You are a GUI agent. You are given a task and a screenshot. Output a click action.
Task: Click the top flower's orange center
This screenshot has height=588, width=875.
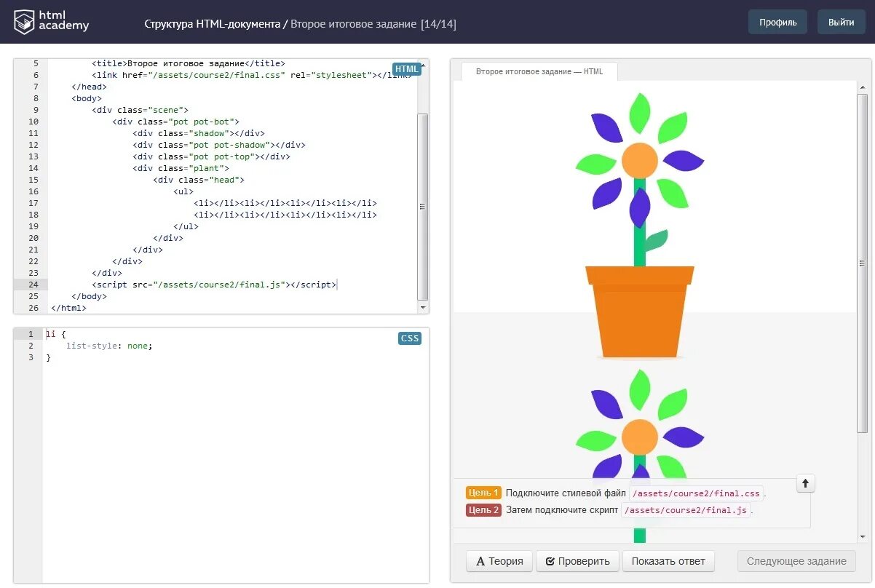640,160
